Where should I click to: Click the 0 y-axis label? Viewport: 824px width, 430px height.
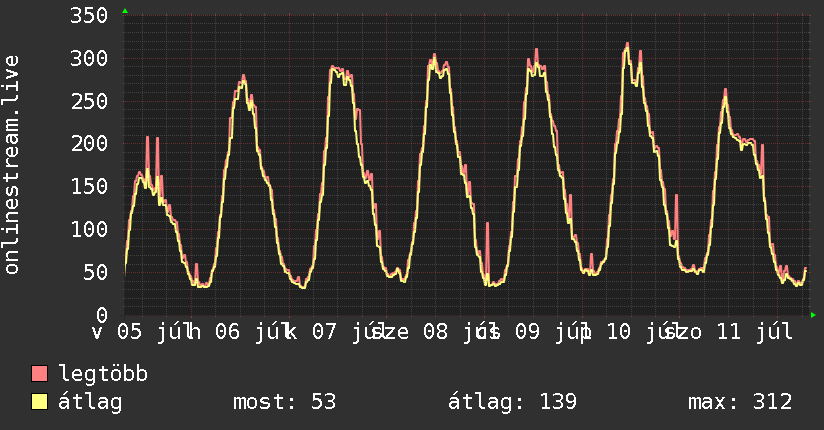(x=101, y=315)
